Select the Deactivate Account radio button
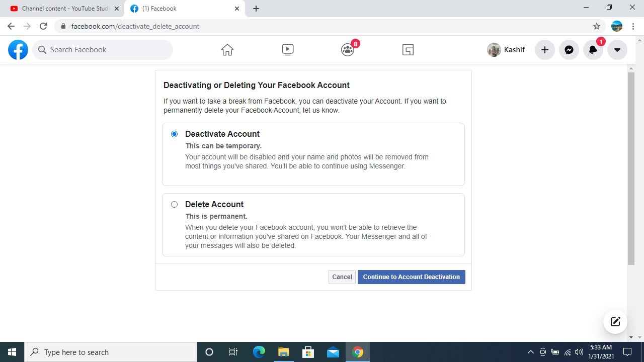Screen dimensions: 644x362 click(x=174, y=134)
